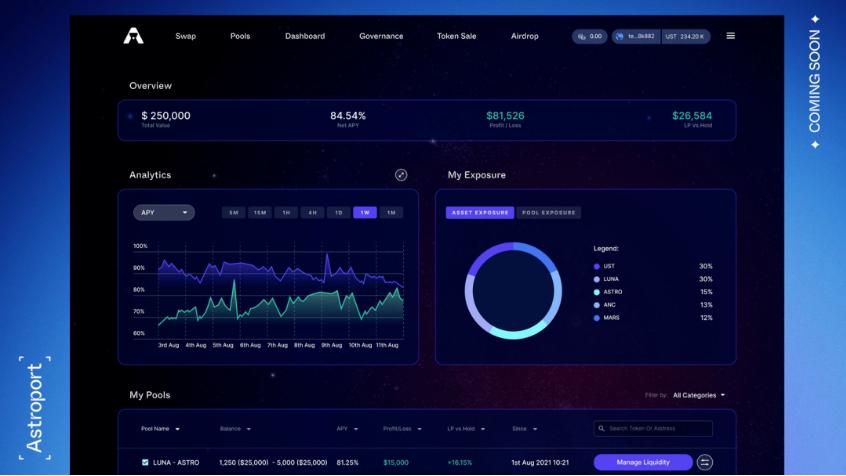Click the UST legend color dot
The width and height of the screenshot is (846, 476).
tap(597, 266)
